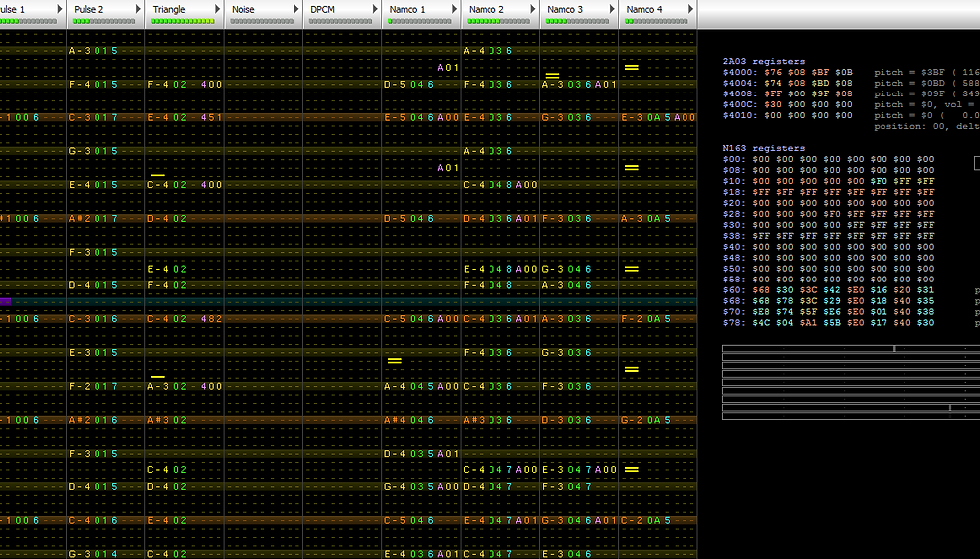Select Pulse 2 note G-3 015
980x559 pixels.
94,151
